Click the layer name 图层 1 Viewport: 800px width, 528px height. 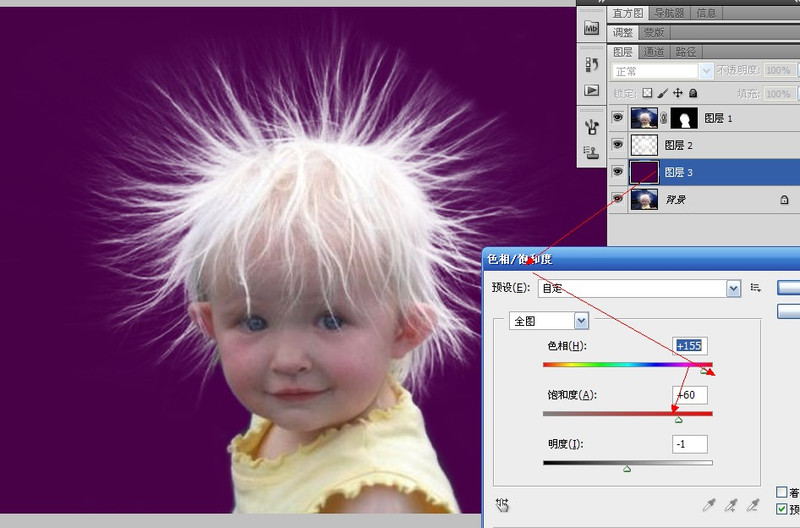(x=718, y=118)
